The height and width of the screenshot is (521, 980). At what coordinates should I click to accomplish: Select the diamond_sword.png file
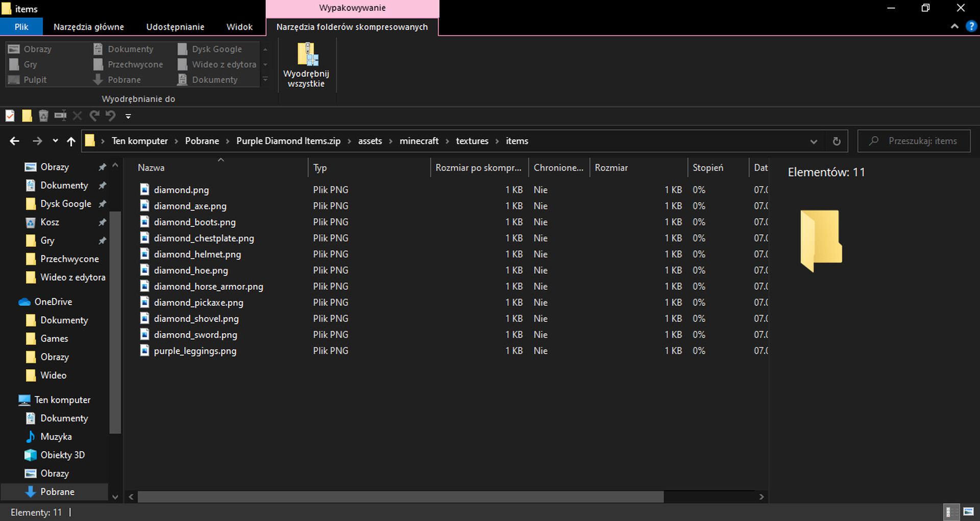pos(195,335)
